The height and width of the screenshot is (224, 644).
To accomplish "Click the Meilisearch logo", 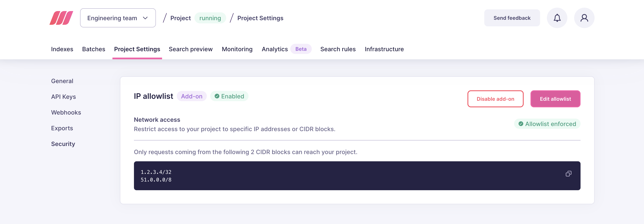I will (61, 18).
